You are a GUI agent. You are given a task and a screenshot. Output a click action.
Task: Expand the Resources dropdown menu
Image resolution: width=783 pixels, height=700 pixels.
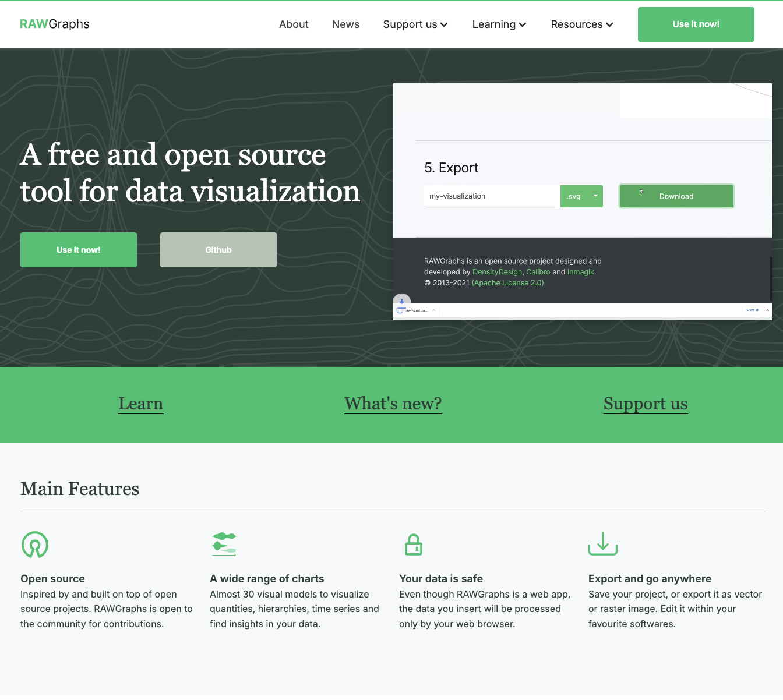pyautogui.click(x=582, y=24)
